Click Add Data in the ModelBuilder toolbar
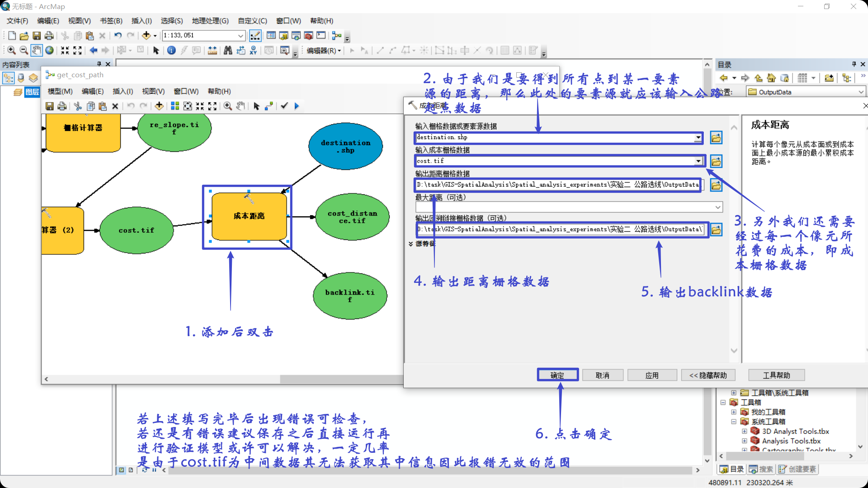Screen dimensions: 868x488 pyautogui.click(x=159, y=106)
